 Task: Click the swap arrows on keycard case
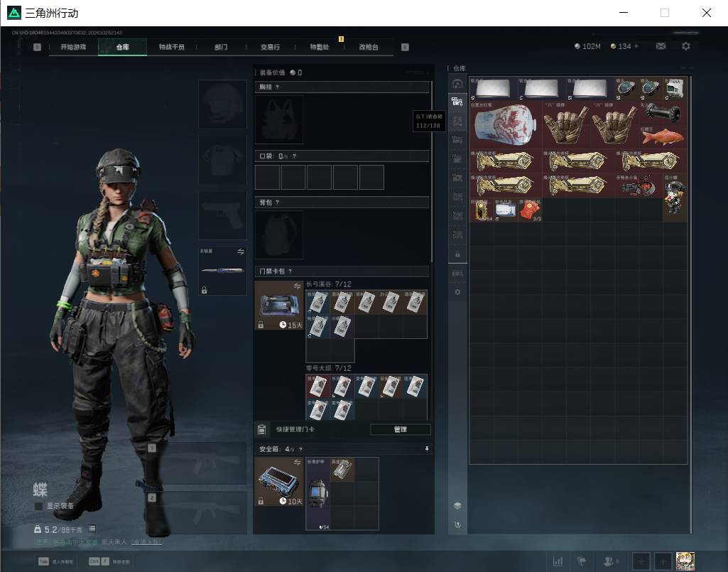point(297,286)
